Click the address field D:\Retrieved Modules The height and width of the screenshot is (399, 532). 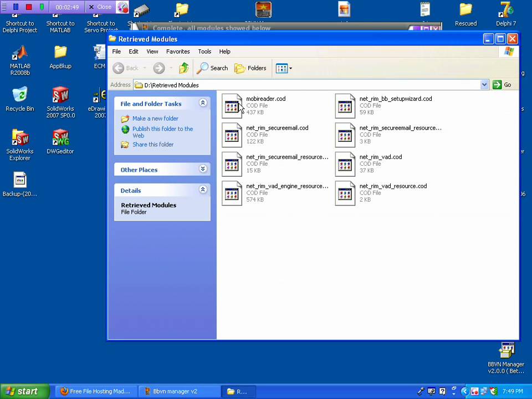click(307, 85)
